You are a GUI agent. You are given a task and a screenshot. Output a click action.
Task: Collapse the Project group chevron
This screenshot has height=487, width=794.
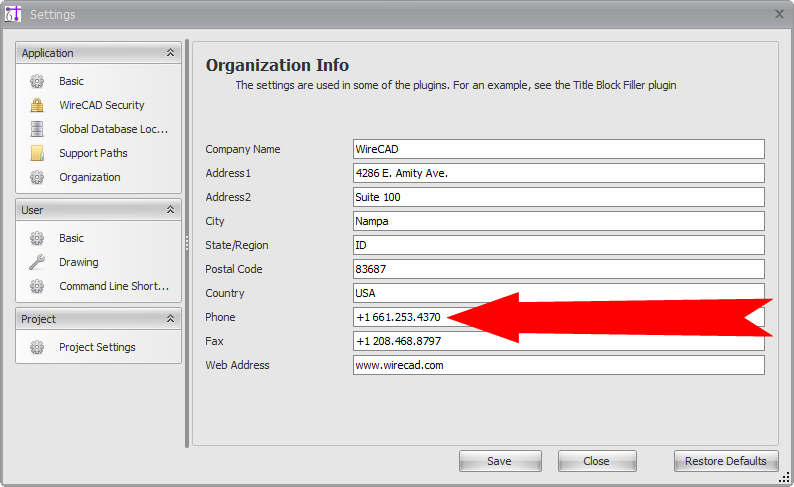[171, 318]
